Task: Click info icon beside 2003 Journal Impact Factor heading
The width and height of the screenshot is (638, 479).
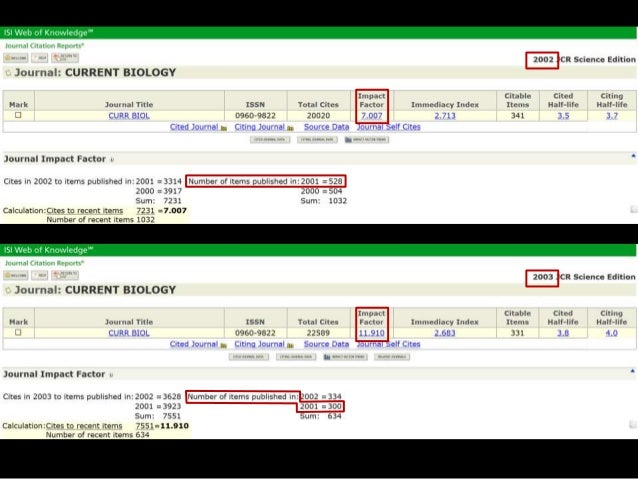Action: pos(111,375)
